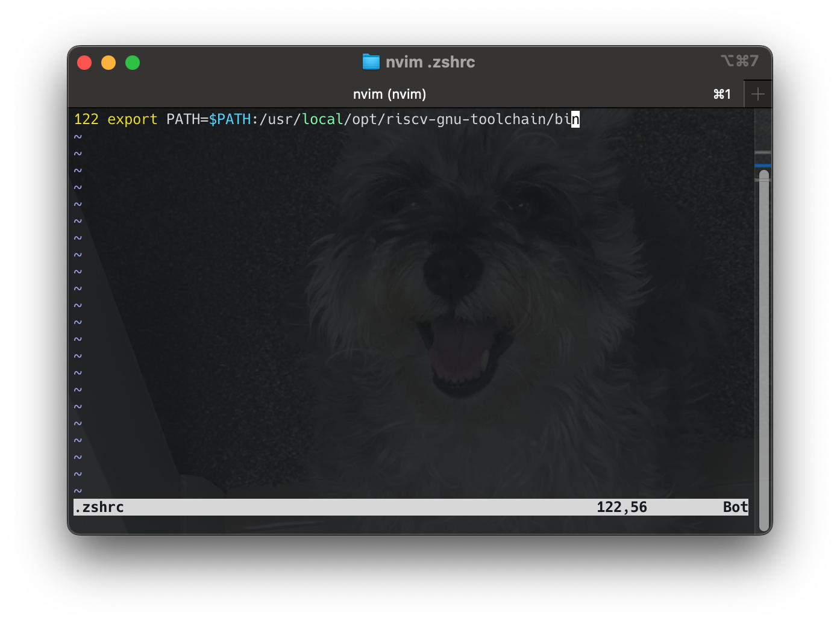Click the yellow line number 122
This screenshot has width=840, height=624.
(x=86, y=119)
